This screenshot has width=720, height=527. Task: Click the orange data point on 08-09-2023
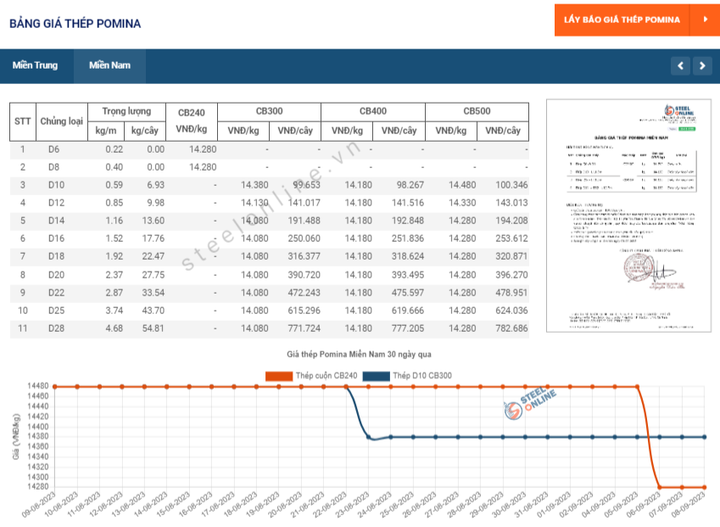coord(704,488)
